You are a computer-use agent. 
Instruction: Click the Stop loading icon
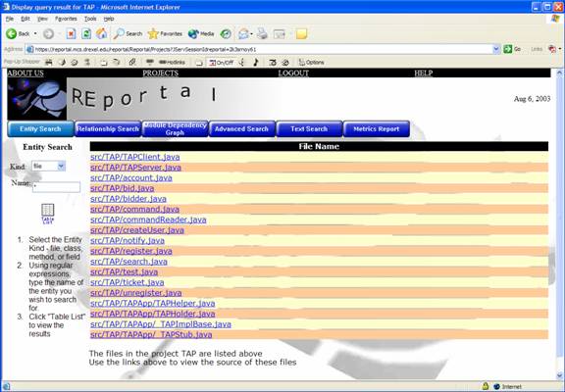(71, 34)
